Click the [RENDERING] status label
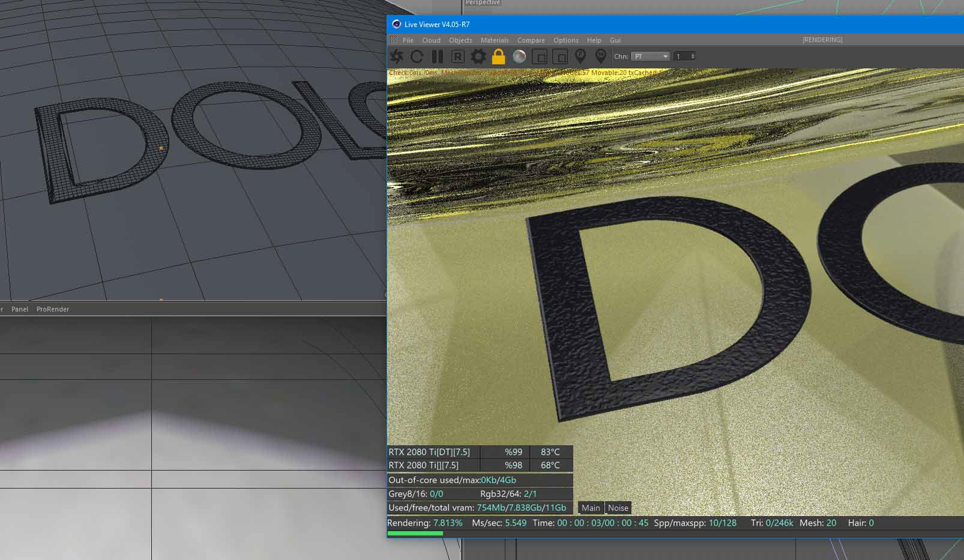This screenshot has height=560, width=964. click(822, 40)
